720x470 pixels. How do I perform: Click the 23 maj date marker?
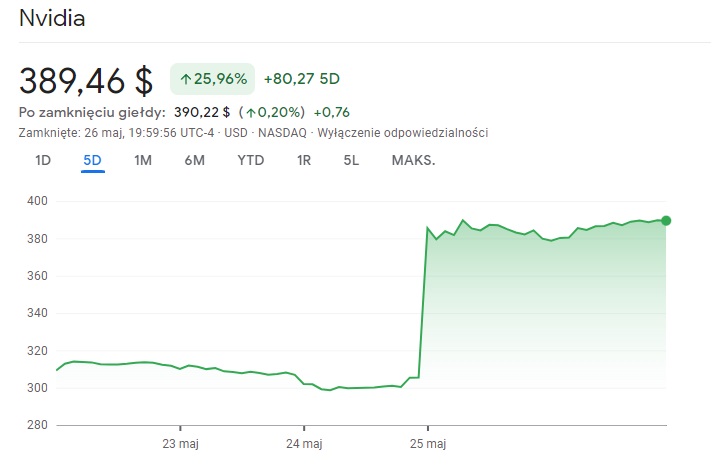179,443
